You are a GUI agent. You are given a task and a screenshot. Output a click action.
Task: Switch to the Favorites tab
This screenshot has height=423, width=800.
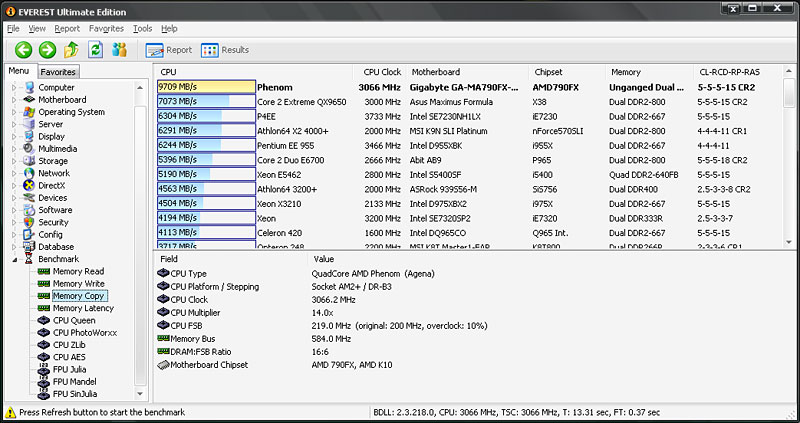coord(58,72)
